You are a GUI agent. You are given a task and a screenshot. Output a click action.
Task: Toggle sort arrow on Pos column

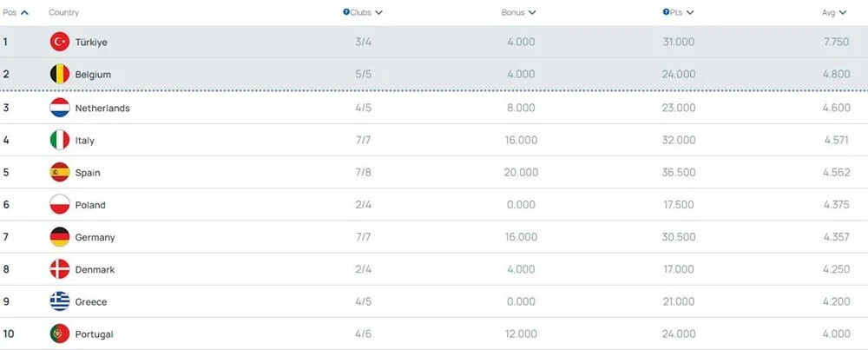[x=24, y=12]
